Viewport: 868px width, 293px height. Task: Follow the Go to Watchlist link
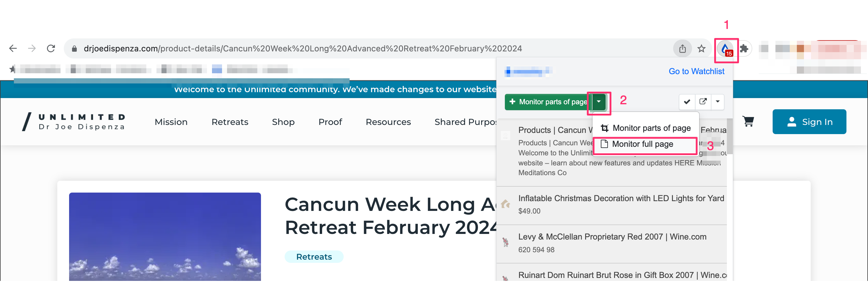pos(696,71)
